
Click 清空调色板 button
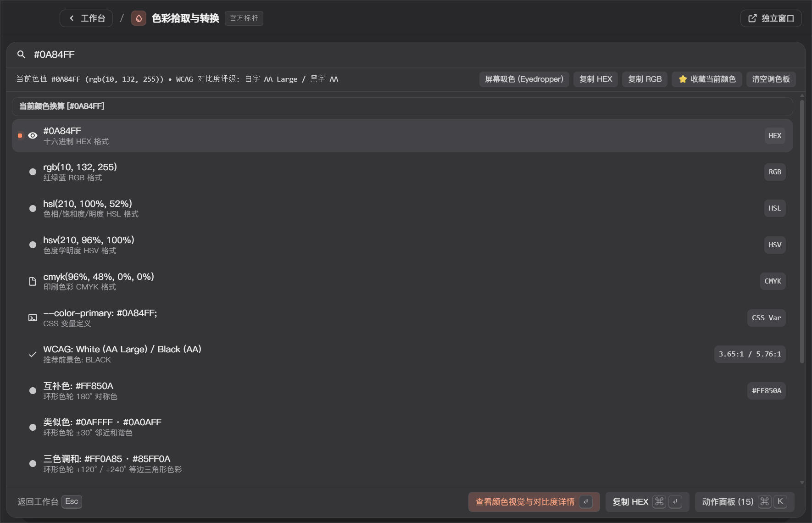tap(771, 79)
